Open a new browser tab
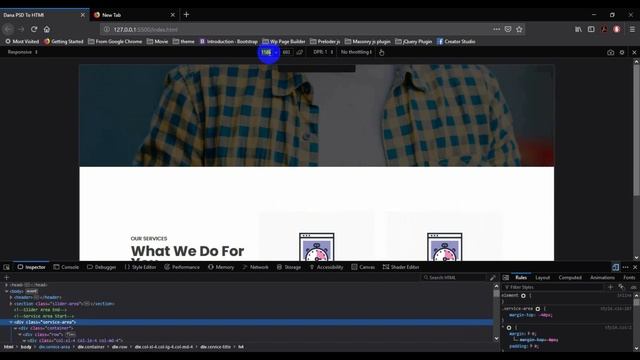This screenshot has height=360, width=640. click(186, 15)
